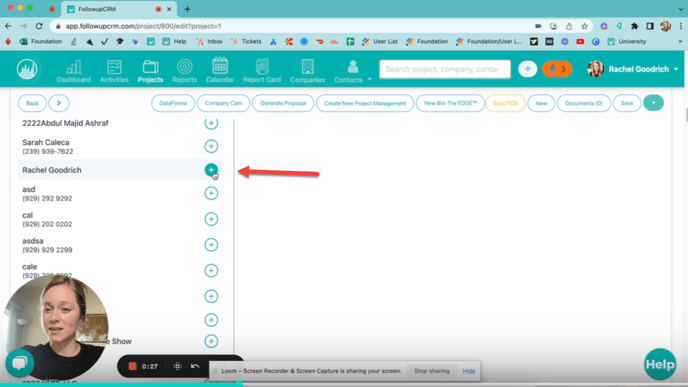Add Rachel Goodrich with plus icon
The image size is (688, 387).
click(x=211, y=170)
